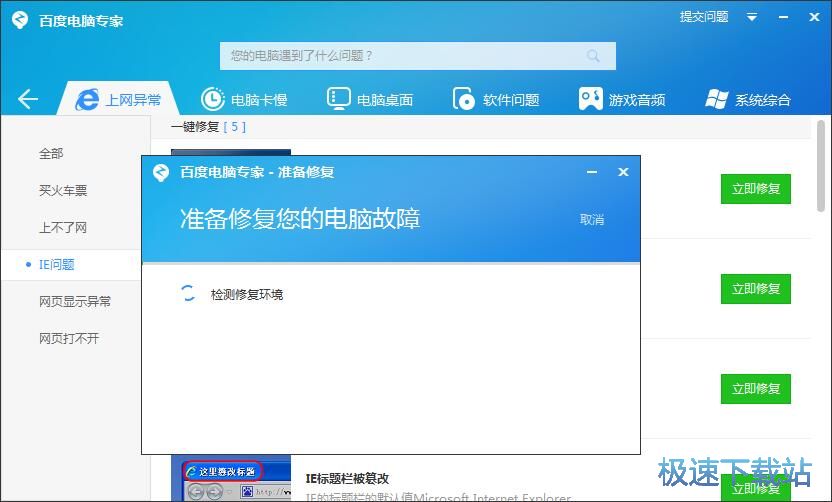Close the 准备修复 dialog

[623, 172]
